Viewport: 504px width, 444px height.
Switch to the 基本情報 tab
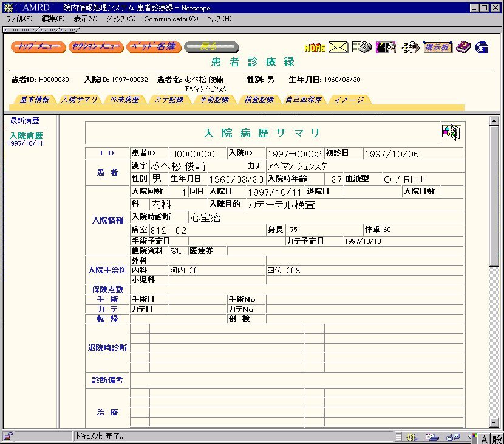[x=35, y=100]
